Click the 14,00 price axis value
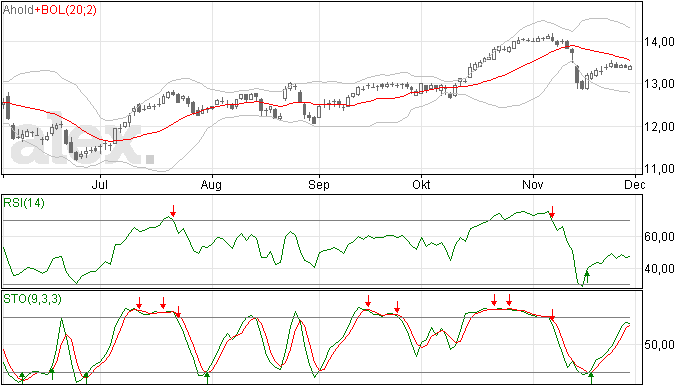 point(660,42)
